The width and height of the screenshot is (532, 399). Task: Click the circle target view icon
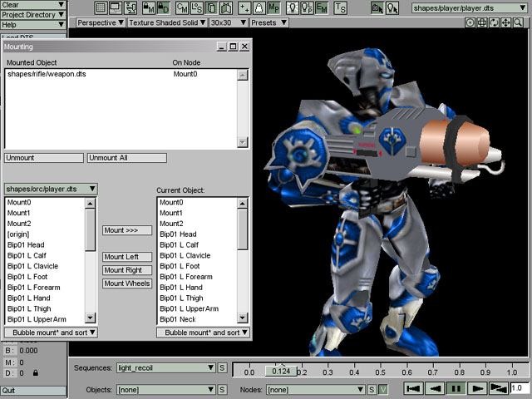470,22
